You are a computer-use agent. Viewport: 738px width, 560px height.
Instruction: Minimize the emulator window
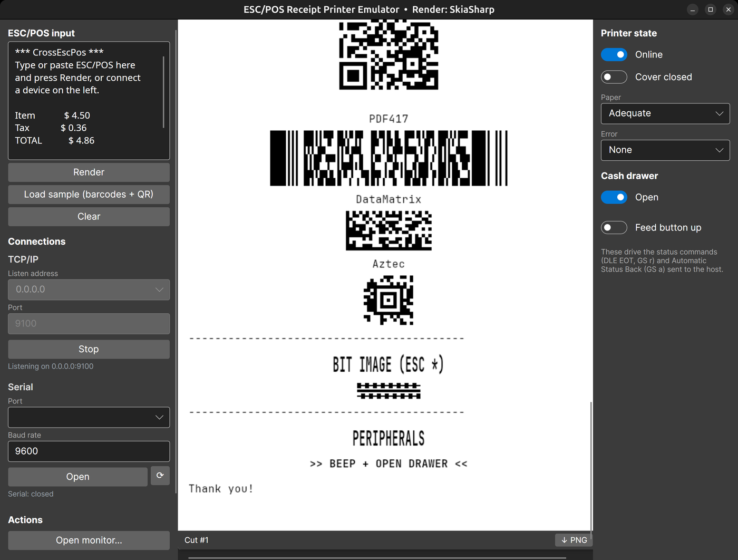click(693, 9)
